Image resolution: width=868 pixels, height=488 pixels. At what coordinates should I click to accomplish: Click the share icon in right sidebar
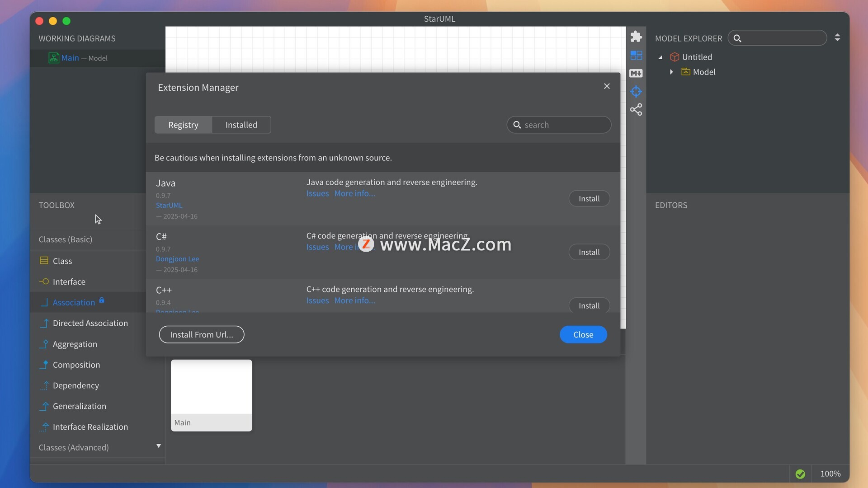pyautogui.click(x=636, y=110)
